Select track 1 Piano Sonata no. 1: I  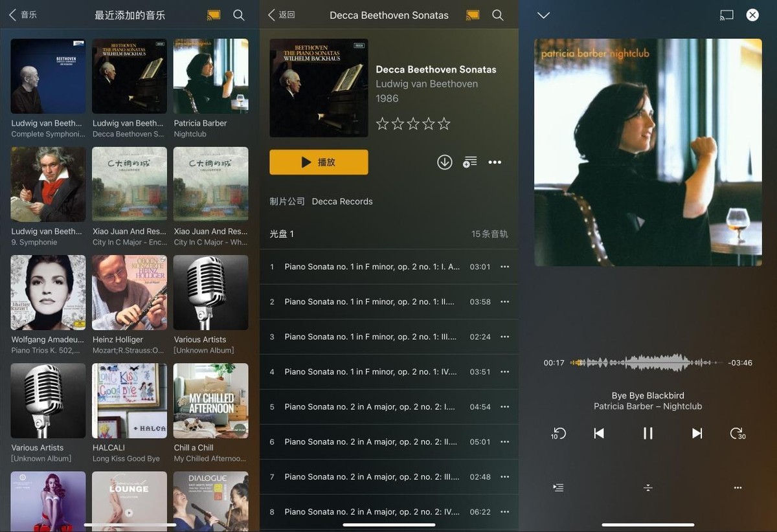[388, 267]
